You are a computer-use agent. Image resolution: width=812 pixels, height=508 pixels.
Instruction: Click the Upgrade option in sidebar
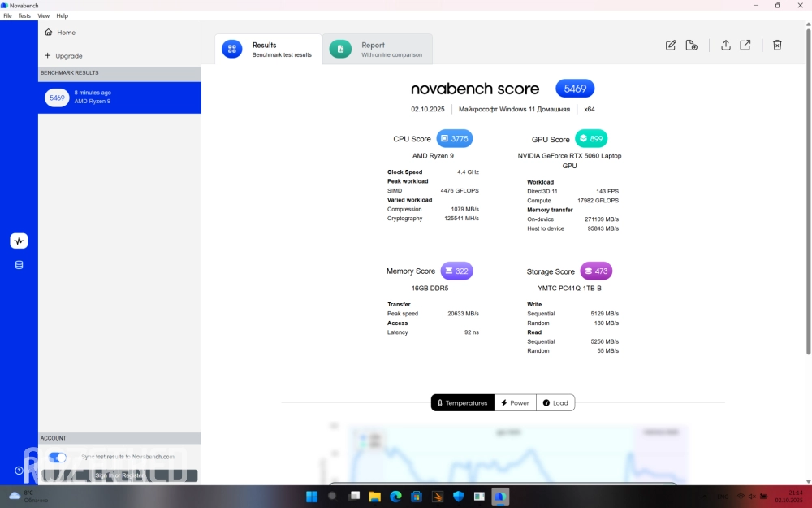[68, 56]
